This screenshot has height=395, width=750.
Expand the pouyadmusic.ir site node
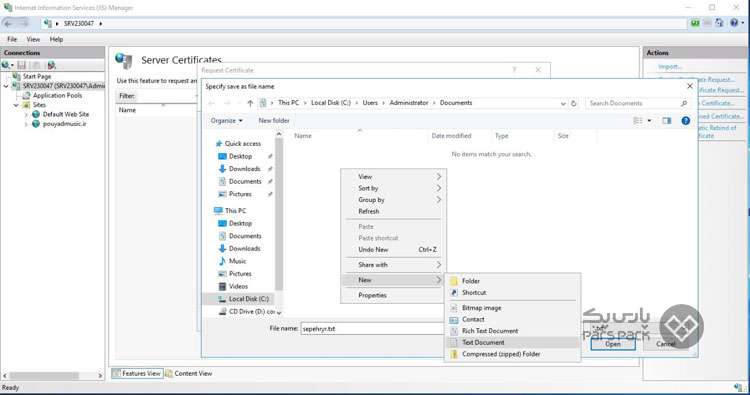26,124
